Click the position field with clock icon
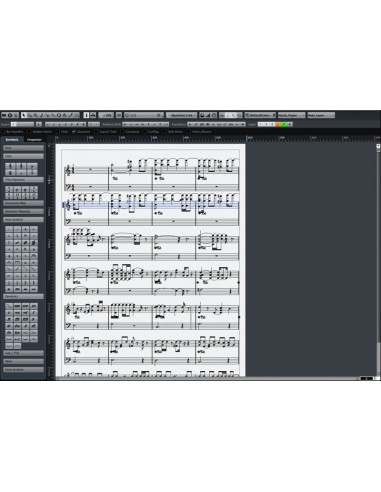 click(144, 115)
